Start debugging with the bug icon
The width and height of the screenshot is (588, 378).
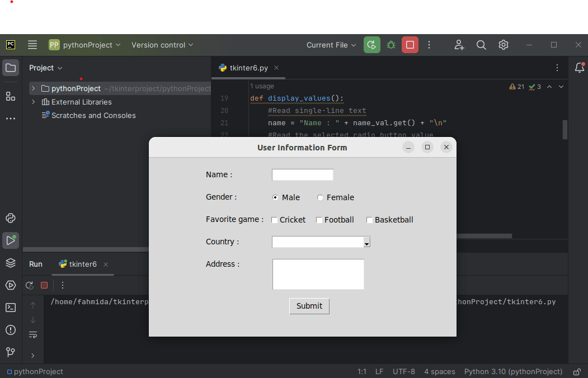pyautogui.click(x=391, y=45)
